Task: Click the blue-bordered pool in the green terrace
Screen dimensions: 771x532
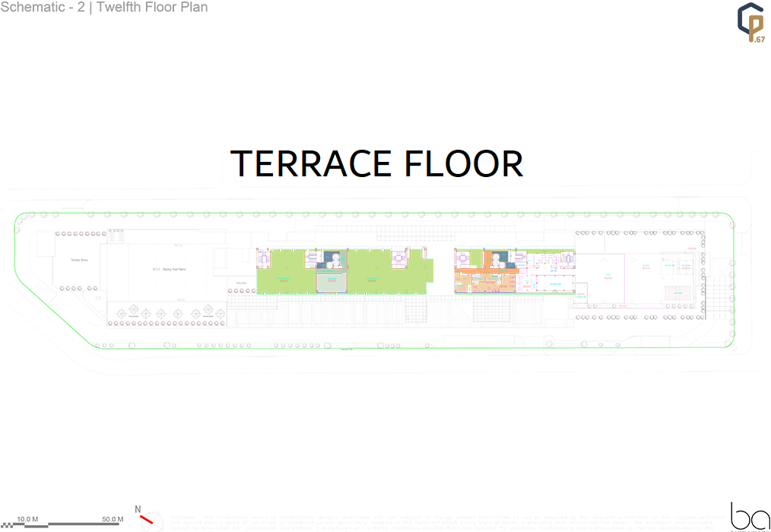Action: click(332, 282)
